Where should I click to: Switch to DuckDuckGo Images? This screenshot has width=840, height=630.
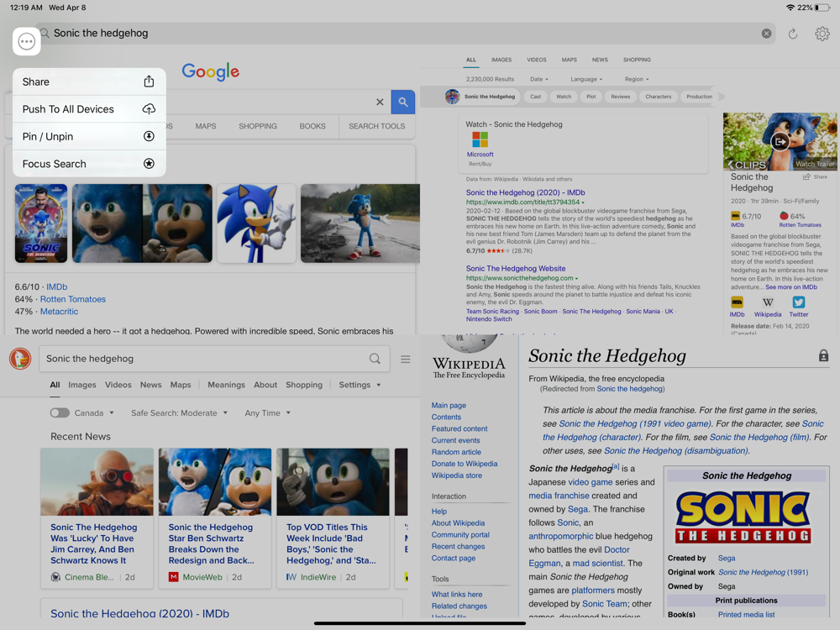(82, 385)
